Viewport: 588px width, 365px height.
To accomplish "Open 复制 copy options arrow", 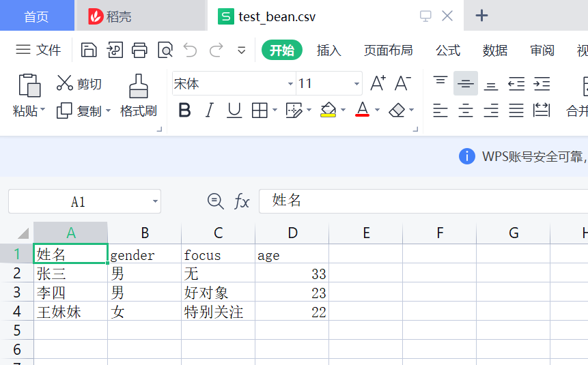I will point(108,111).
